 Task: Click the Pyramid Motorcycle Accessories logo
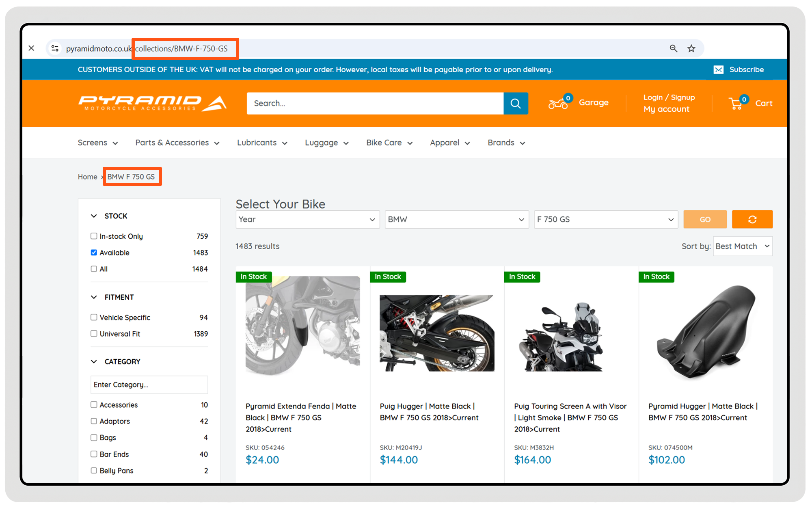click(153, 103)
